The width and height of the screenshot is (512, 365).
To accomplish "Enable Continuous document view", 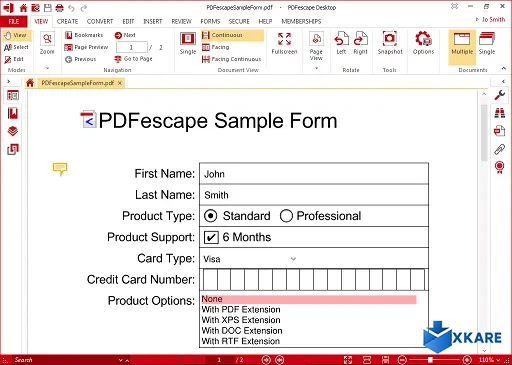I will tap(232, 35).
